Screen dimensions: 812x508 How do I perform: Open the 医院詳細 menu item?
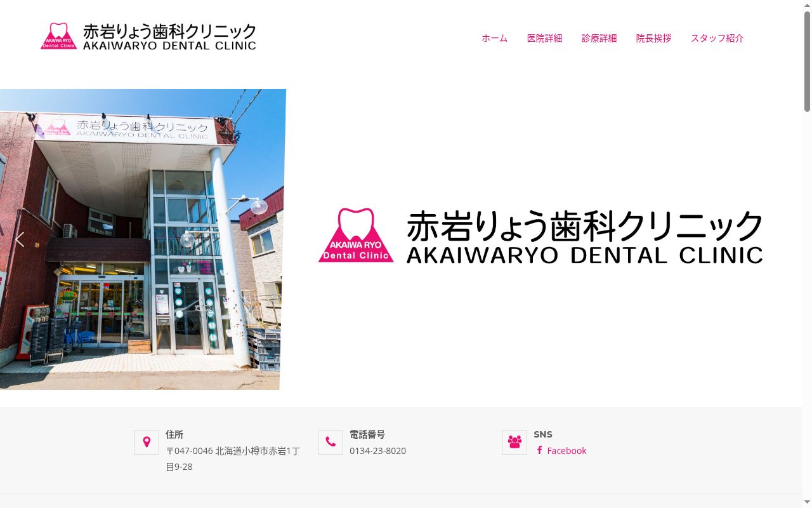544,38
